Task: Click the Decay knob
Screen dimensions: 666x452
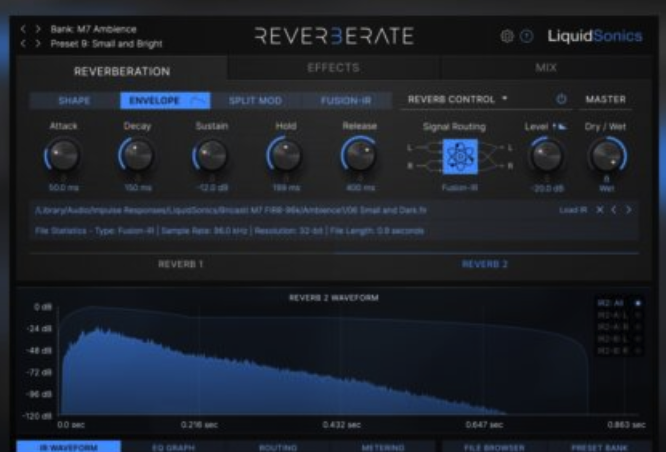Action: pyautogui.click(x=137, y=155)
